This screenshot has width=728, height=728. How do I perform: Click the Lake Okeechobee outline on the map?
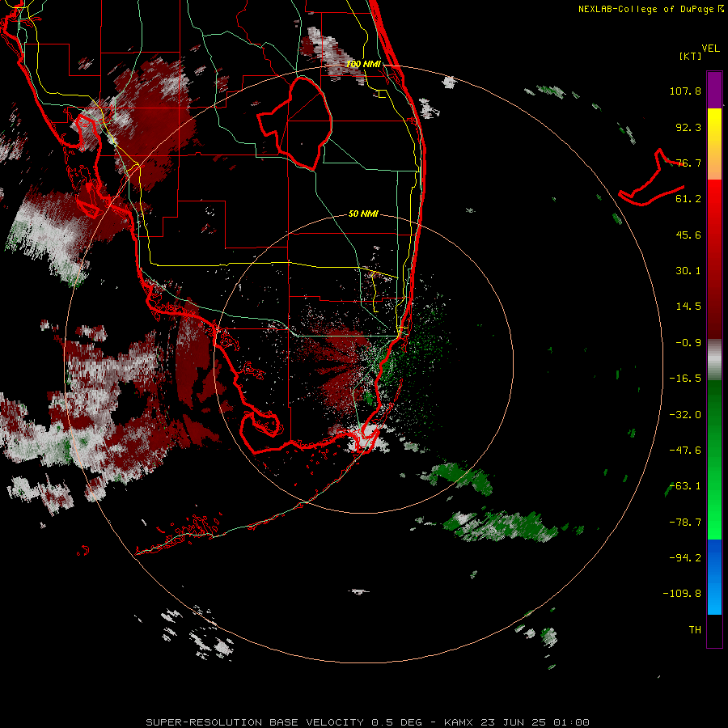pos(294,123)
